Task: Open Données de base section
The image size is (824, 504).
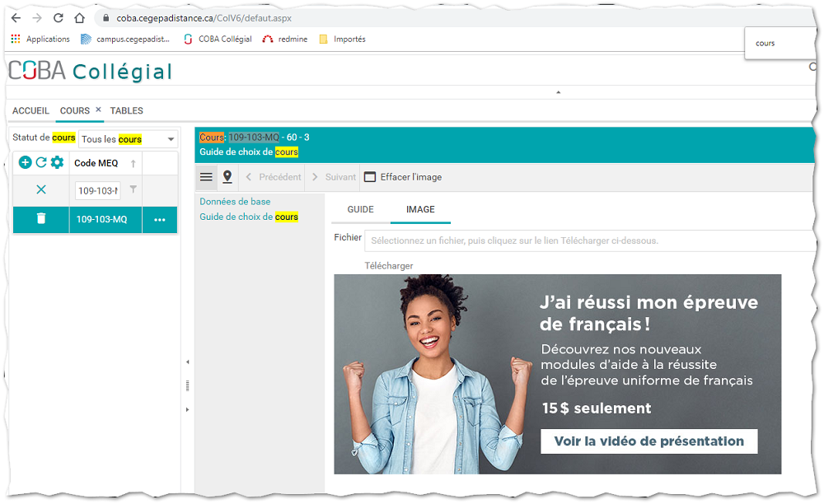Action: pyautogui.click(x=235, y=201)
